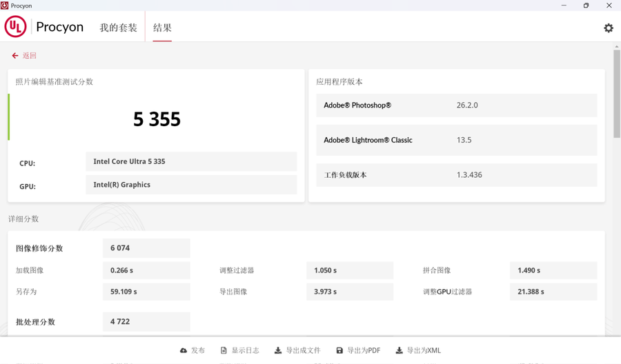Click the vertical scrollbar thumb

(617, 94)
